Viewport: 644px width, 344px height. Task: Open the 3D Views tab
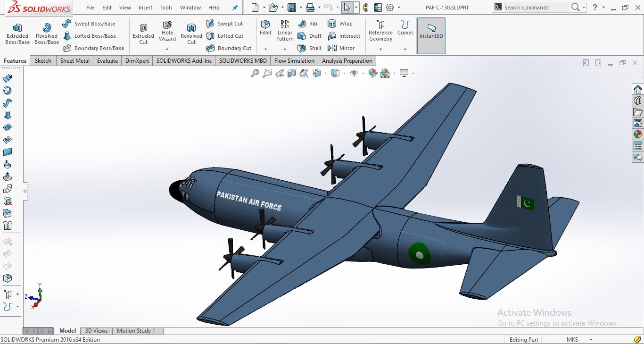pyautogui.click(x=96, y=331)
